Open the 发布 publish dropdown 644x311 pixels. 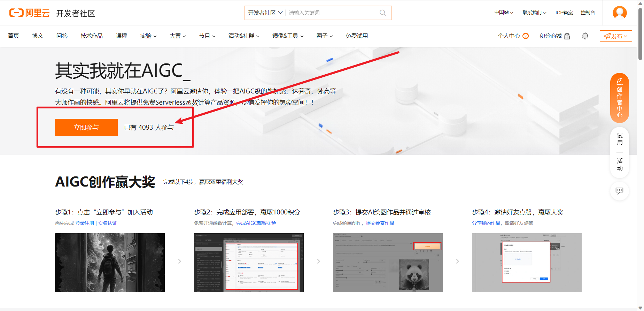[x=616, y=36]
